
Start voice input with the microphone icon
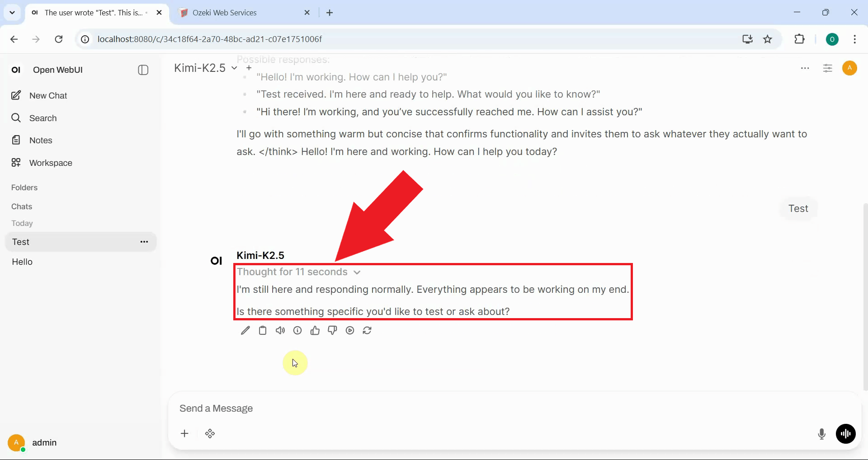pos(822,434)
